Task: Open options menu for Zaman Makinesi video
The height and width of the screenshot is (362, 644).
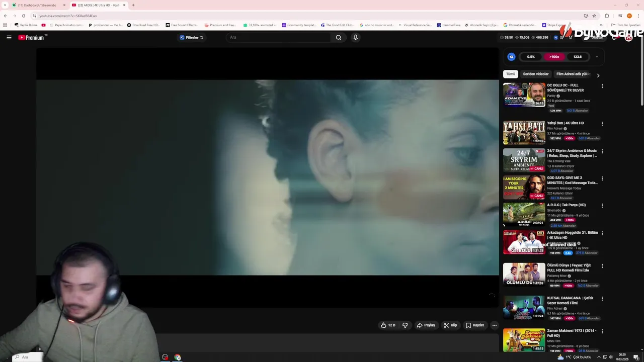Action: [602, 331]
